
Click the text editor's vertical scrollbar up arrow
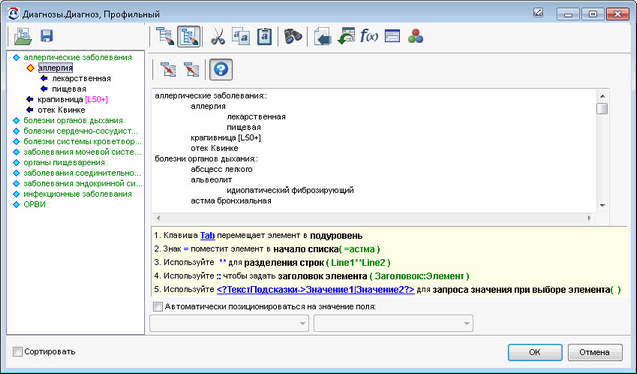(x=602, y=96)
